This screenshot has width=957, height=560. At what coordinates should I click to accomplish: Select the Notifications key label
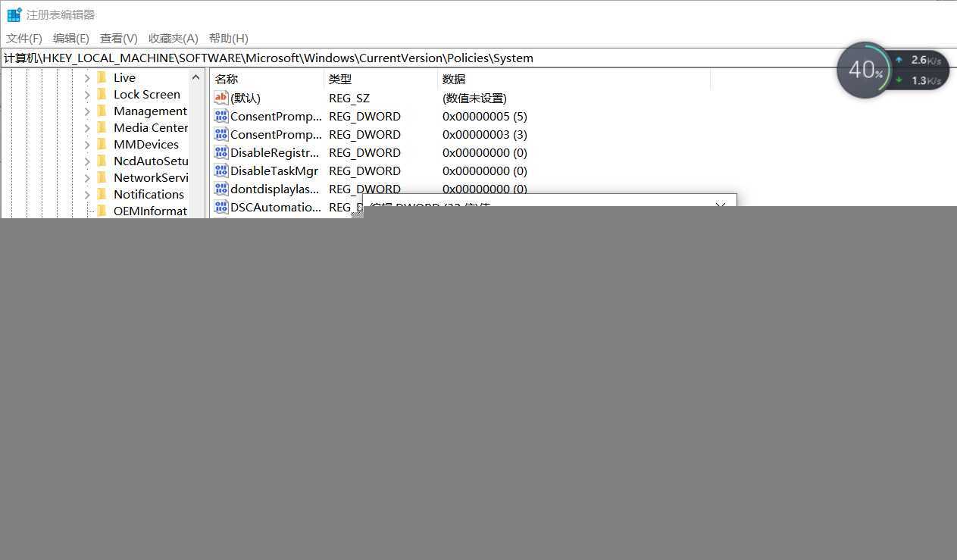click(x=149, y=194)
